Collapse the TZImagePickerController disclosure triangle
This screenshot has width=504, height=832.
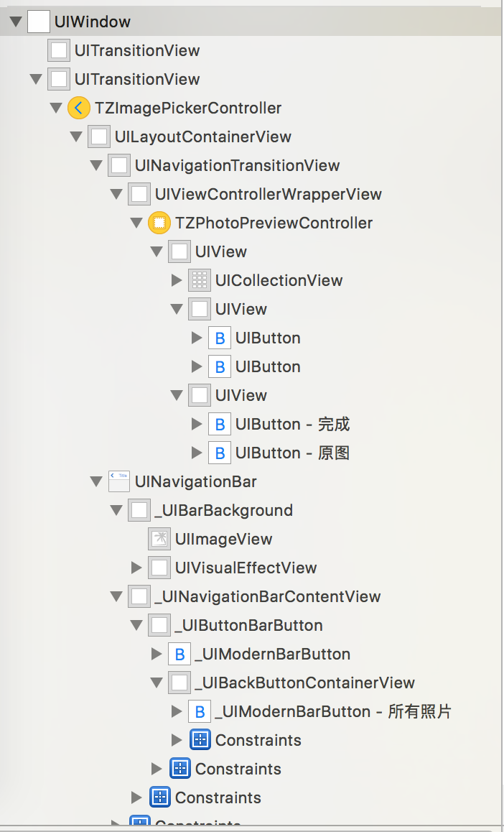tap(56, 108)
